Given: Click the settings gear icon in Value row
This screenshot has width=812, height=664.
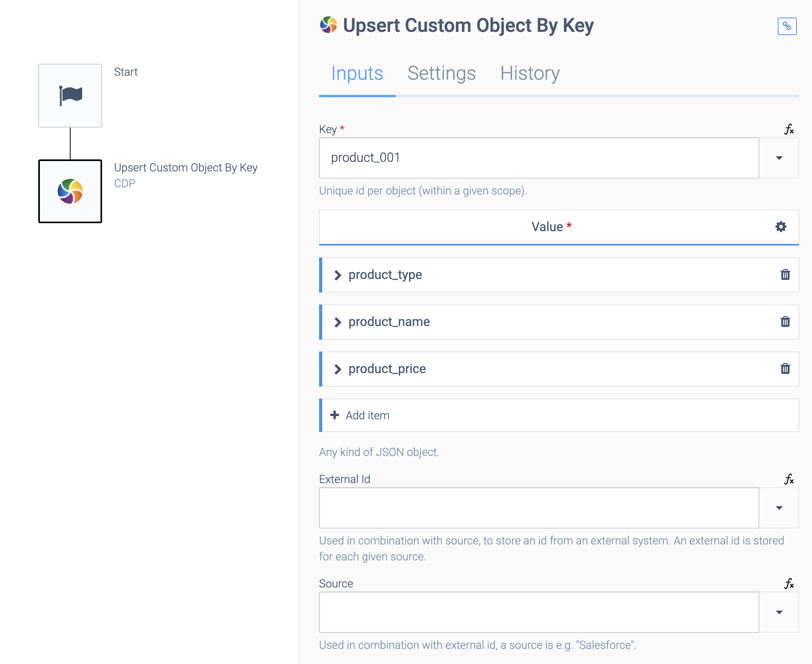Looking at the screenshot, I should [x=781, y=226].
